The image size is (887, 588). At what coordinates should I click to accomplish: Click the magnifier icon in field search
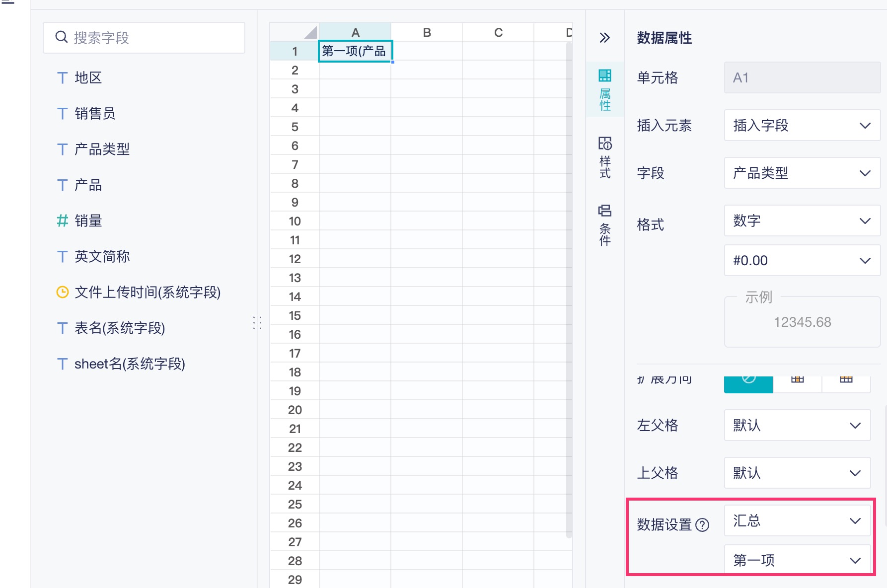62,37
